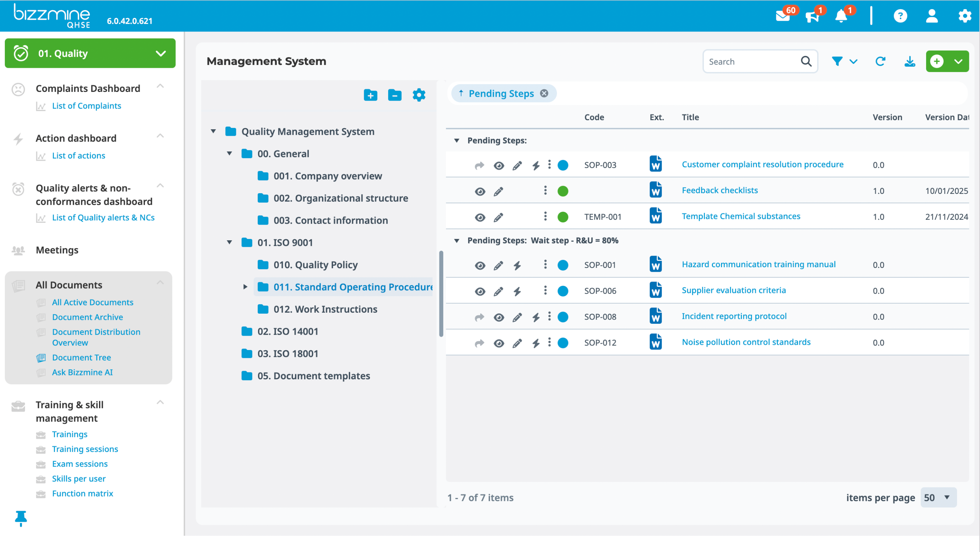Click the refresh list icon
Screen dimensions: 980x552
(x=880, y=61)
